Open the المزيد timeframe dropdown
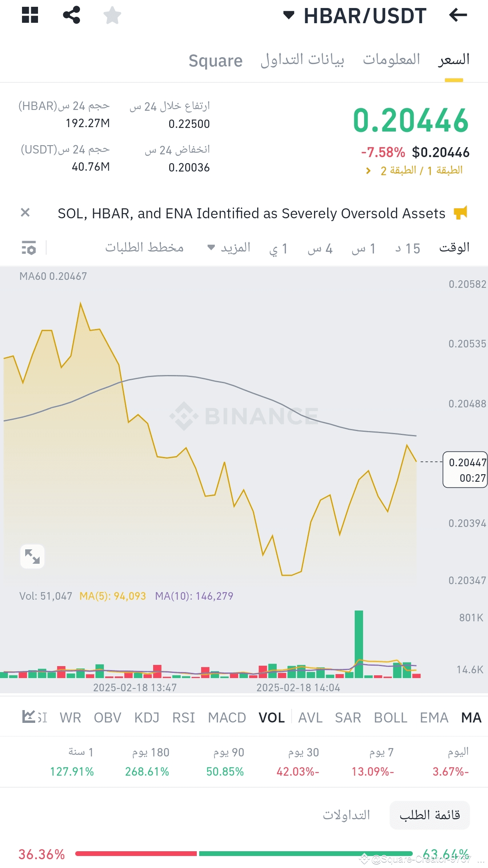Viewport: 488px width, 868px height. (230, 248)
